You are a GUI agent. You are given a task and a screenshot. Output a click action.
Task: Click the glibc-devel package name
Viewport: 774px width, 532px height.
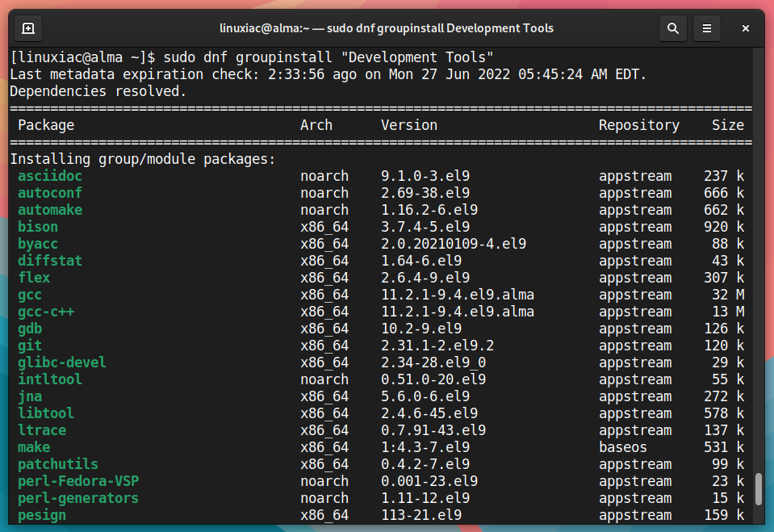(61, 362)
